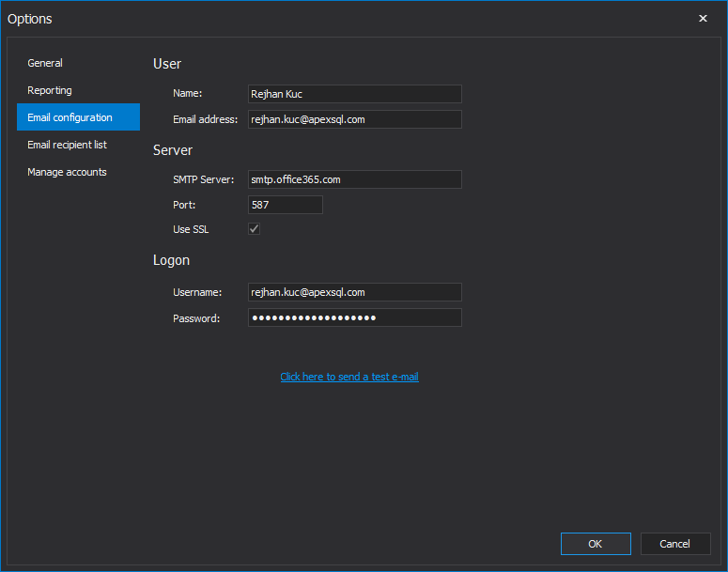This screenshot has width=728, height=572.
Task: Close the Options dialog with X
Action: (x=703, y=18)
